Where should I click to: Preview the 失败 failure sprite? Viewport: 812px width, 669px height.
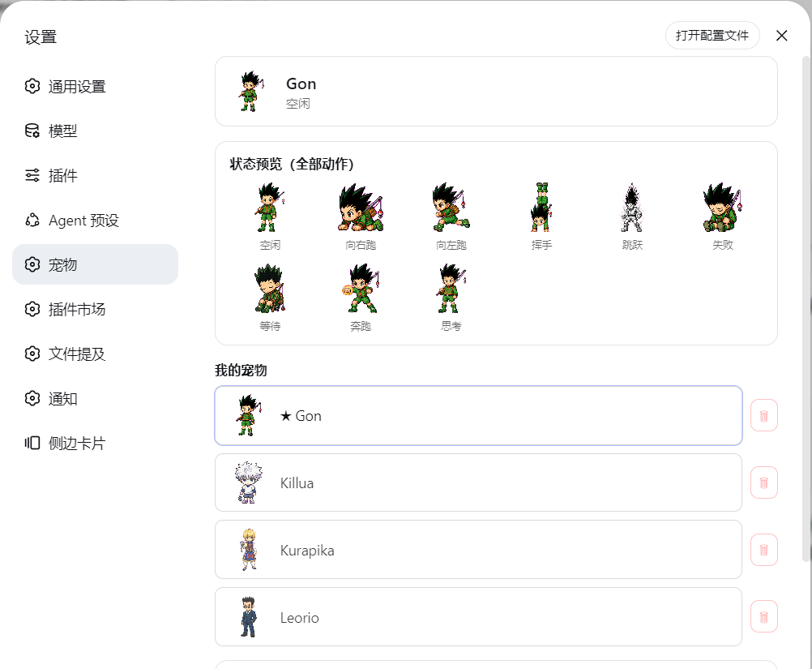tap(722, 208)
